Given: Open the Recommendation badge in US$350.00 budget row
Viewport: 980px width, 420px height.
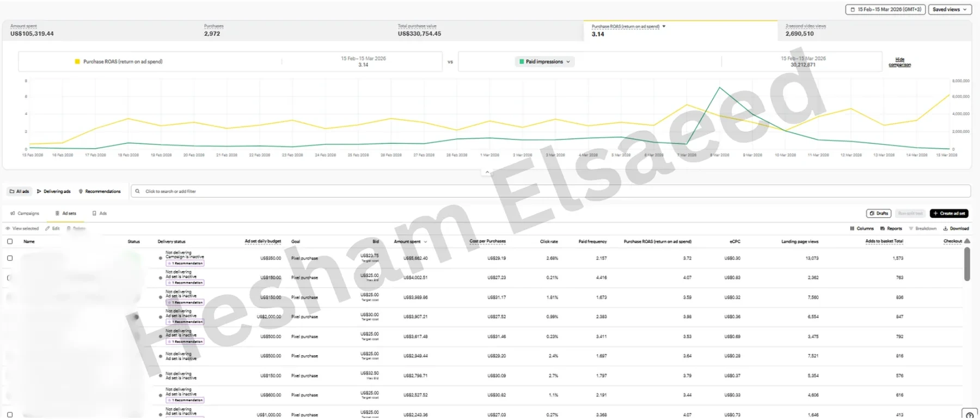Looking at the screenshot, I should (x=185, y=263).
